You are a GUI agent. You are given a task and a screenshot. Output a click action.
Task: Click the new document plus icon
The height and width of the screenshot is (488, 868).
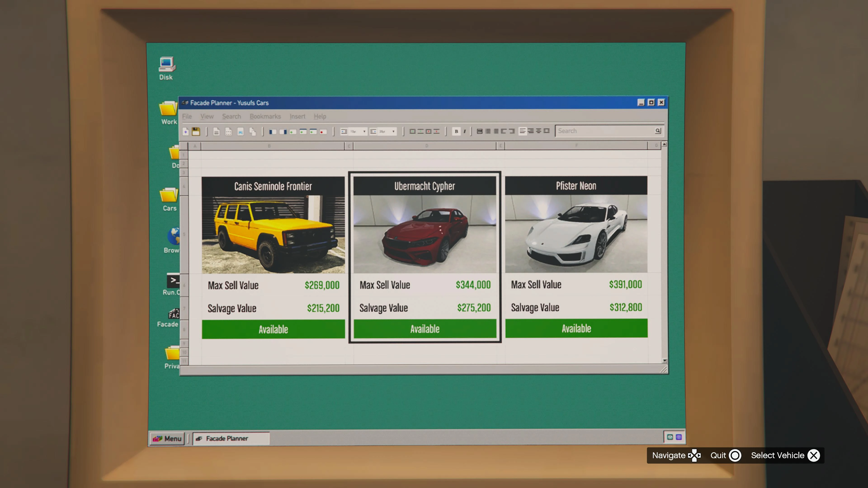tap(186, 131)
